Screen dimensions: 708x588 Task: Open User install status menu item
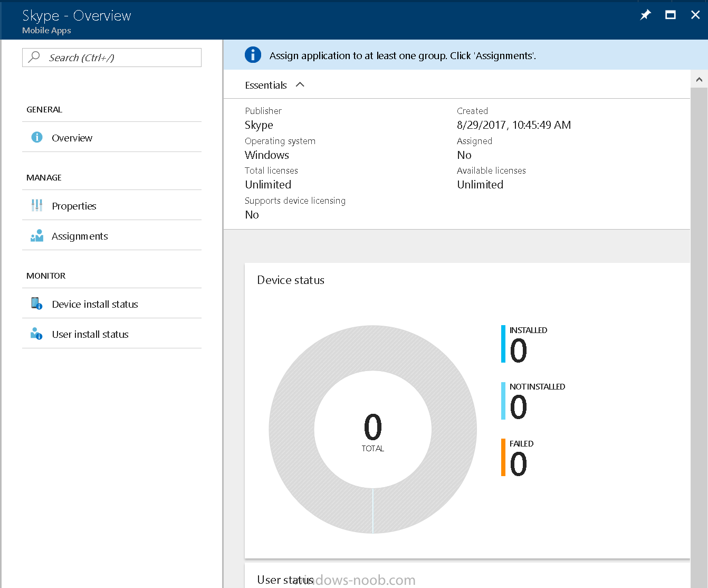[112, 334]
